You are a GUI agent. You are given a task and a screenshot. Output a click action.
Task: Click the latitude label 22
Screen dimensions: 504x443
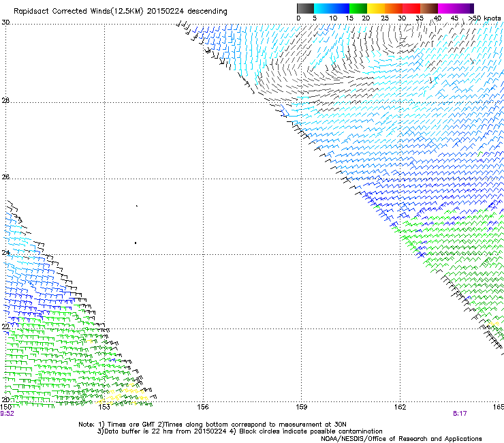(5, 327)
